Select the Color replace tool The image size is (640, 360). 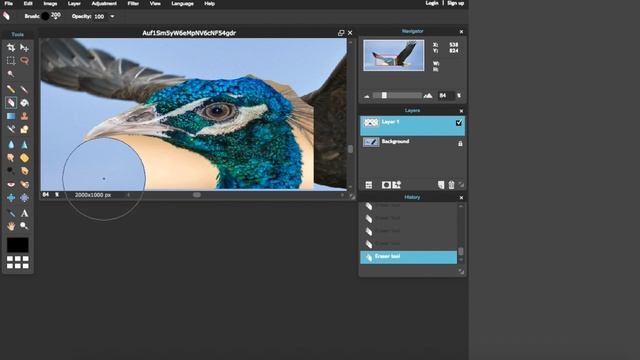11,129
